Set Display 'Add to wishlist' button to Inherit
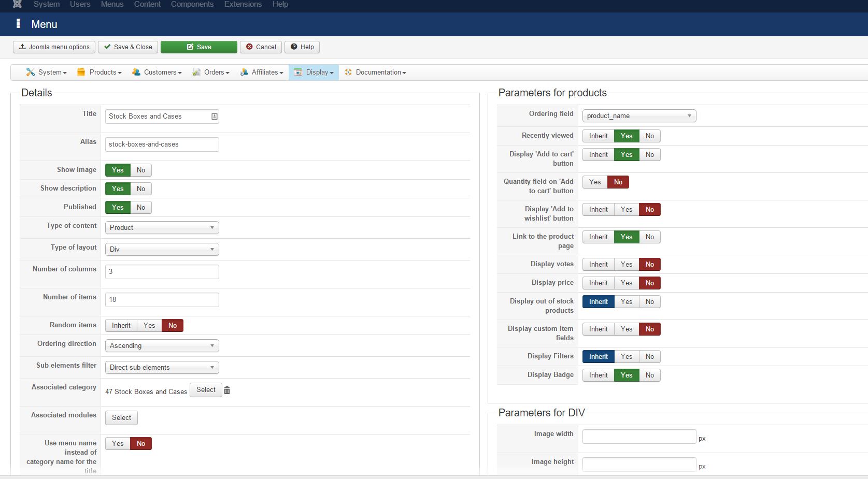This screenshot has width=868, height=479. [599, 209]
